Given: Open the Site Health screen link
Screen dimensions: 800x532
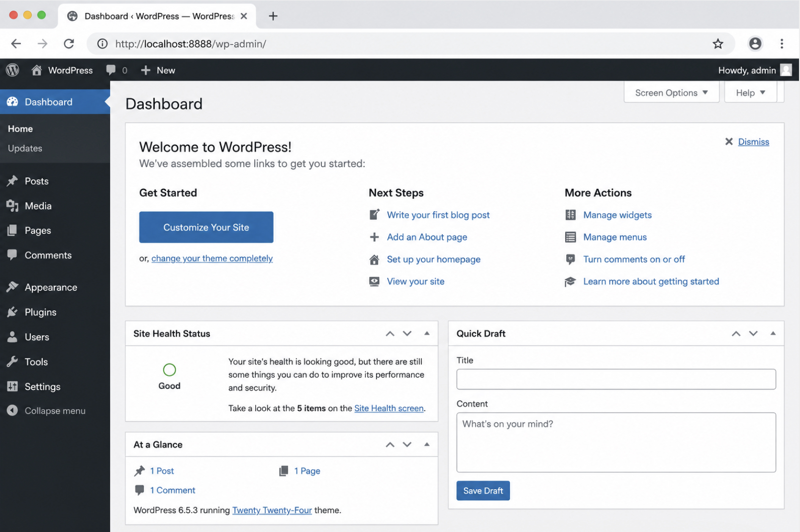Looking at the screenshot, I should tap(389, 408).
